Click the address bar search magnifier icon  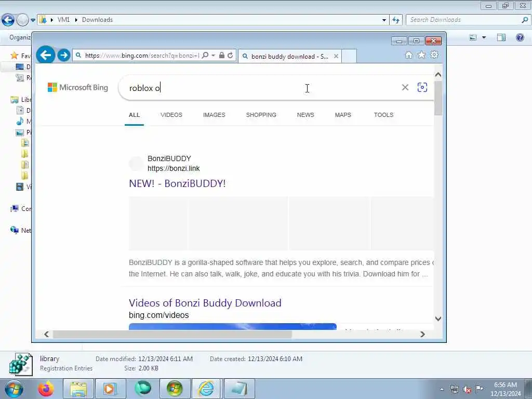205,55
